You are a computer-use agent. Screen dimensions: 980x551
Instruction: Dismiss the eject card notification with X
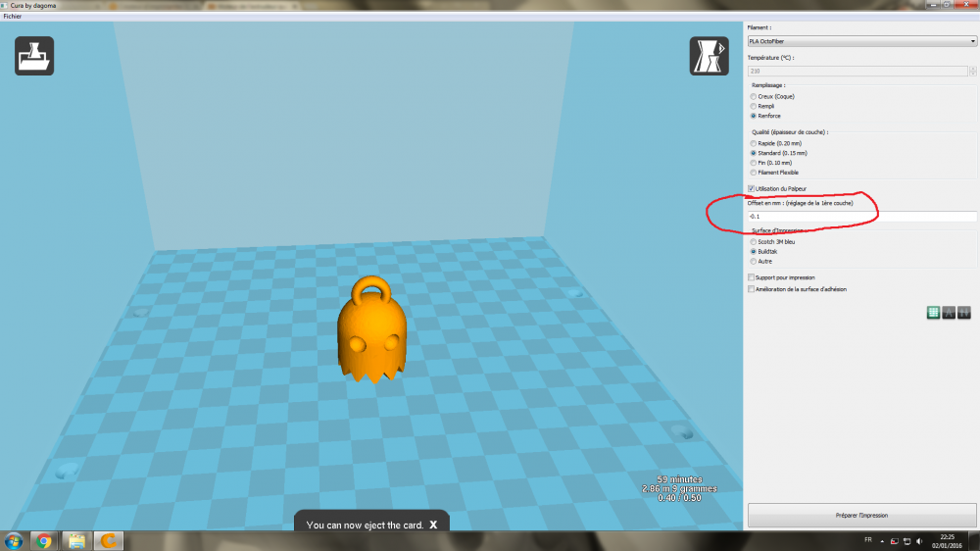click(433, 525)
